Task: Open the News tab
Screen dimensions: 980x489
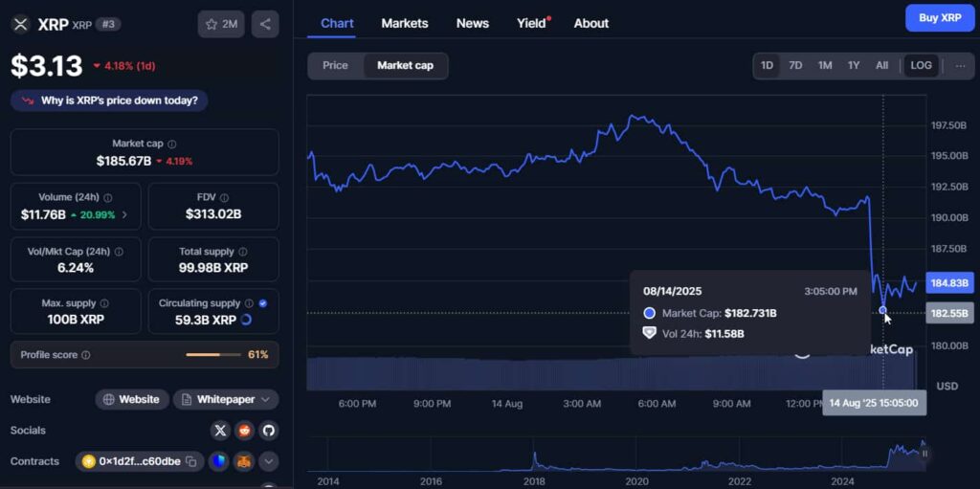Action: coord(473,23)
